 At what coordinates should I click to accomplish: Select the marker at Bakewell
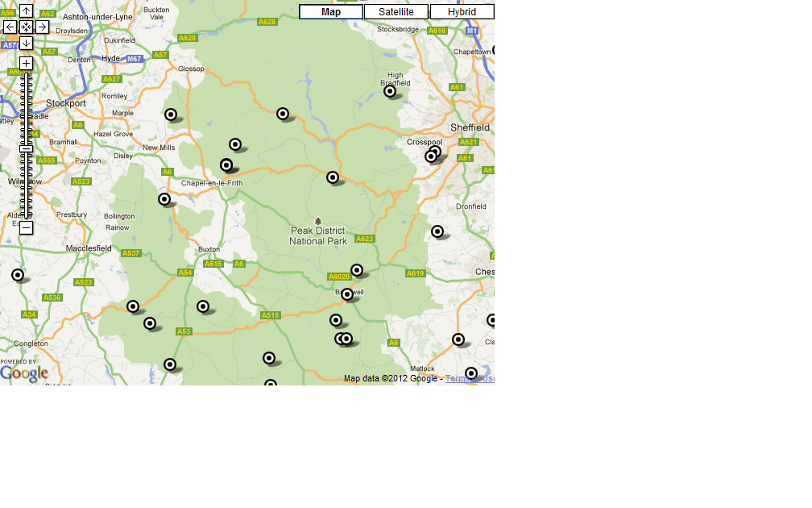coord(347,294)
